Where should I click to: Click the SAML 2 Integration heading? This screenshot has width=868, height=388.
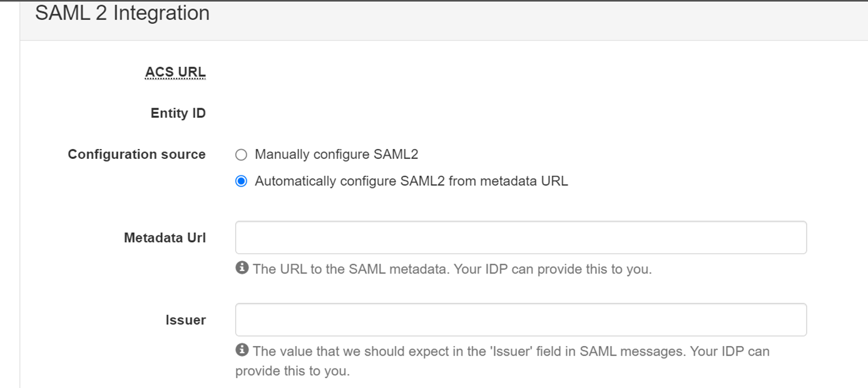click(x=122, y=13)
